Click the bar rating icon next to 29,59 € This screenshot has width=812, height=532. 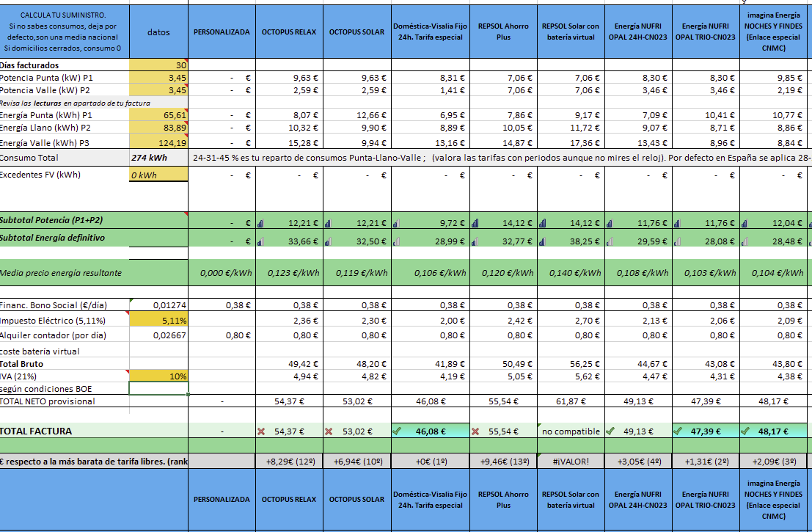pyautogui.click(x=610, y=241)
